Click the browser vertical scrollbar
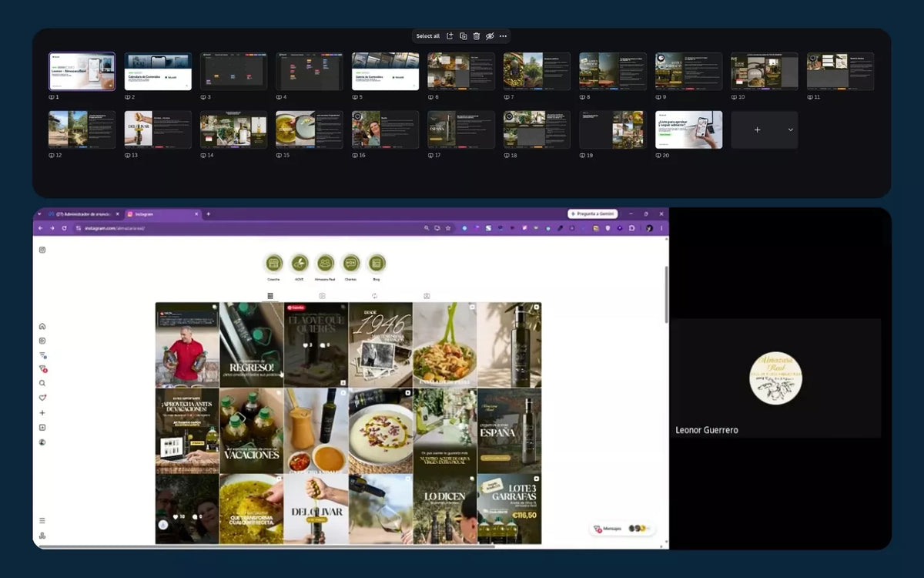The width and height of the screenshot is (924, 578). coord(666,294)
